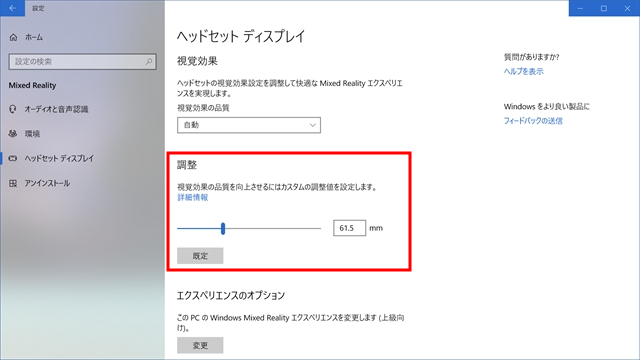Minimize the Settings window
The width and height of the screenshot is (640, 360).
coord(580,8)
